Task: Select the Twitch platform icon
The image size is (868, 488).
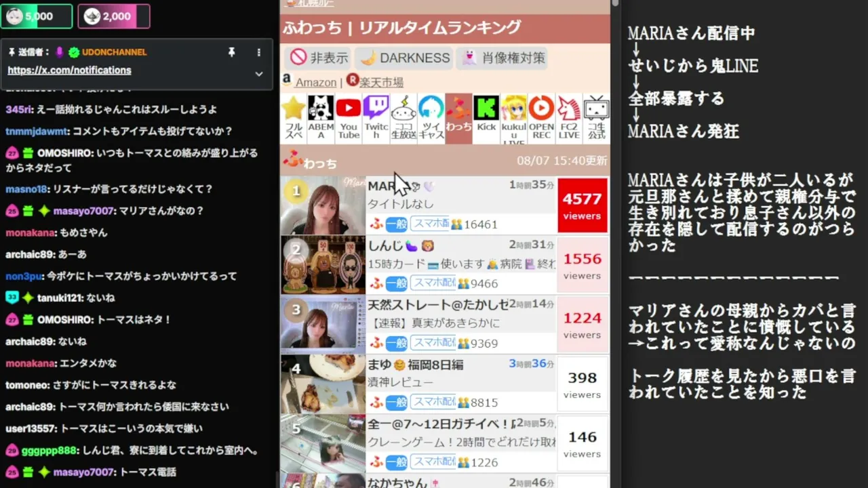Action: (376, 119)
